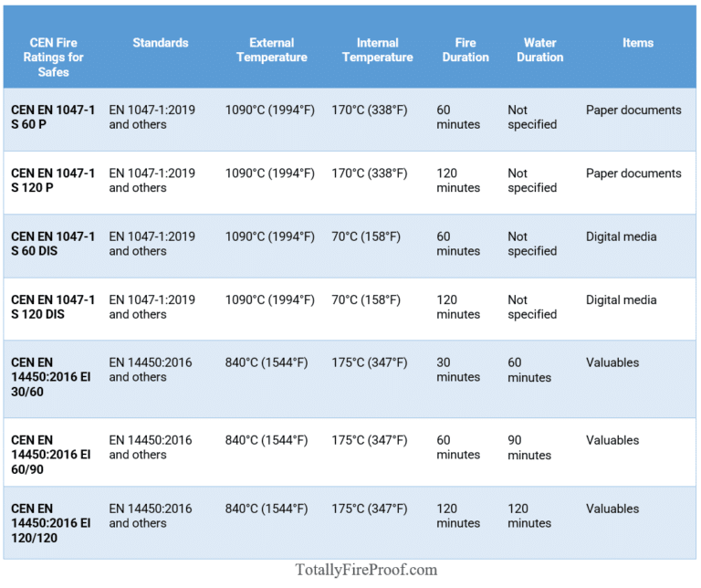Viewport: 701px width, 588px height.
Task: Select 'Valuables' in the EI 120/120 row
Action: pos(612,509)
